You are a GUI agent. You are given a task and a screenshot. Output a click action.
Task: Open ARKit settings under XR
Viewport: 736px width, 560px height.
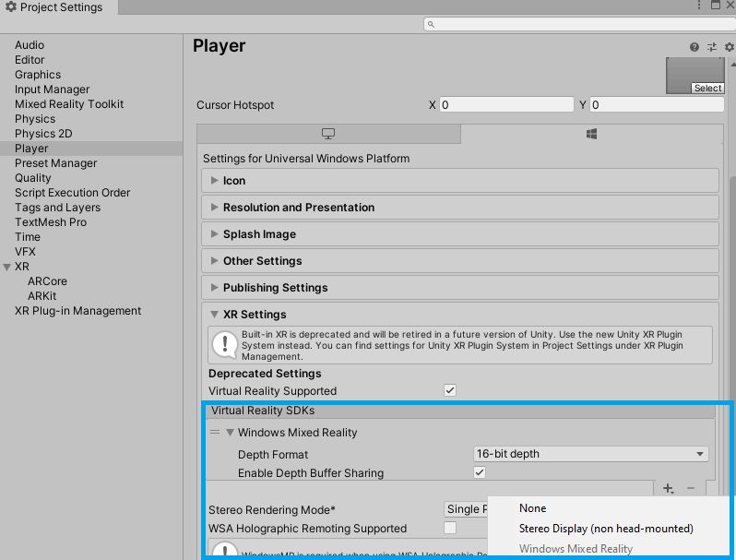coord(42,296)
